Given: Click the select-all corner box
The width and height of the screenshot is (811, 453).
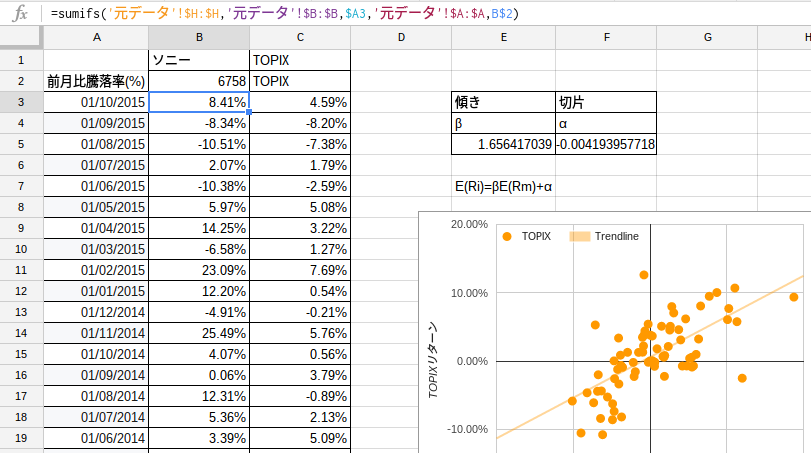Looking at the screenshot, I should [21, 37].
